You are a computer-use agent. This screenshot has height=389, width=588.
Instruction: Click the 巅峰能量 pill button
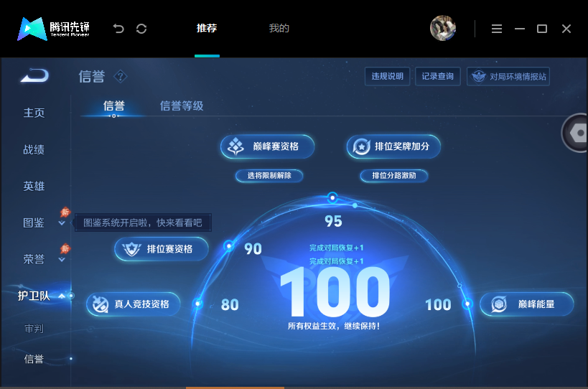tap(527, 304)
